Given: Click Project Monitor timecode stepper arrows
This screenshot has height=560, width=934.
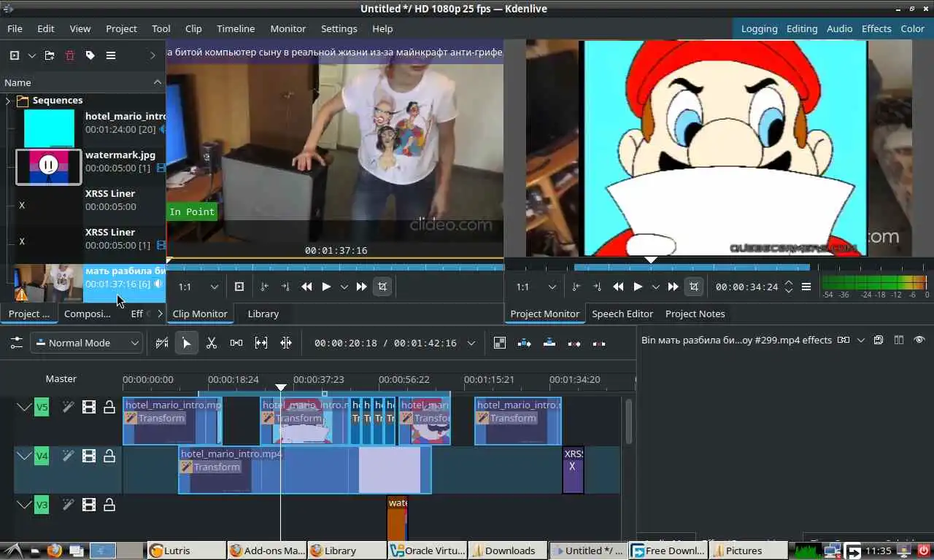Looking at the screenshot, I should [x=789, y=287].
